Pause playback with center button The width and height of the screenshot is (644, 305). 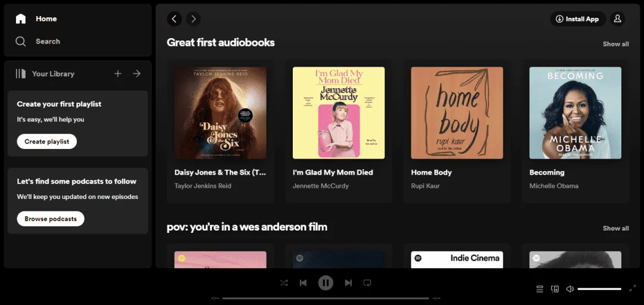(326, 283)
